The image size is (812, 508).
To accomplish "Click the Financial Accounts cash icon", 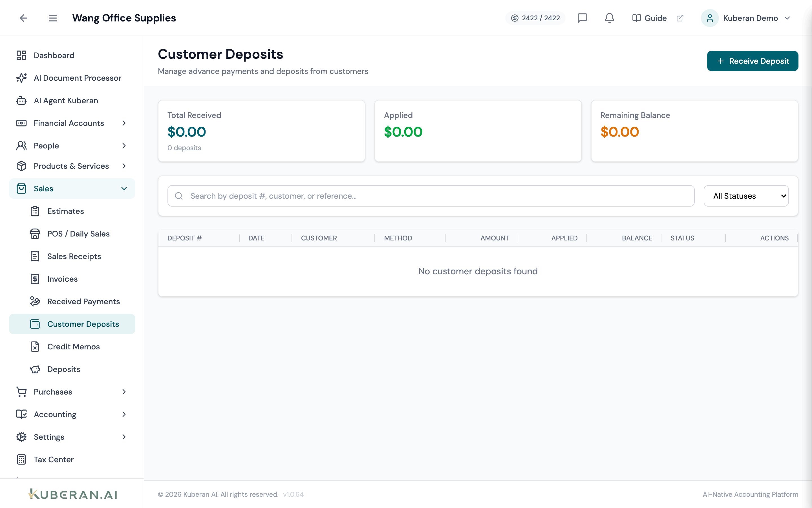I will point(21,123).
